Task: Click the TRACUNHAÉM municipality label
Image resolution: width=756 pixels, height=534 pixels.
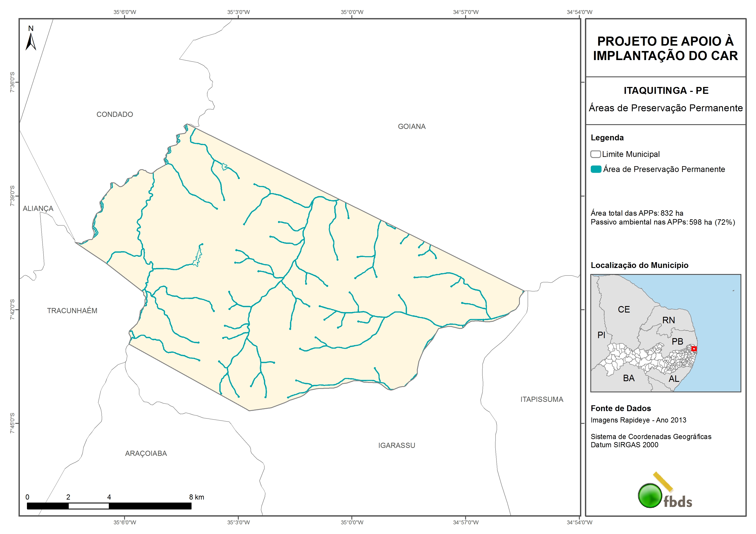Action: (72, 311)
